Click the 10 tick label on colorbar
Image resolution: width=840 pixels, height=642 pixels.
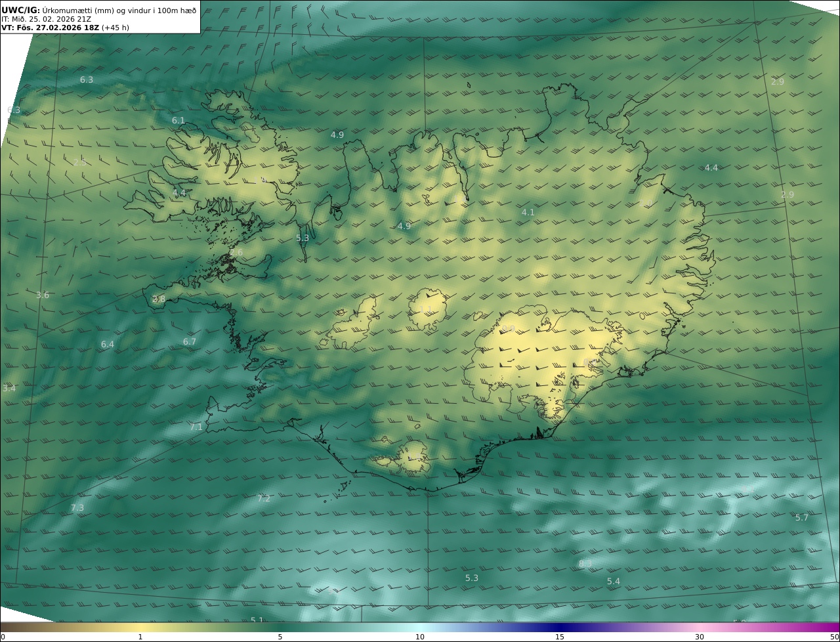point(420,637)
